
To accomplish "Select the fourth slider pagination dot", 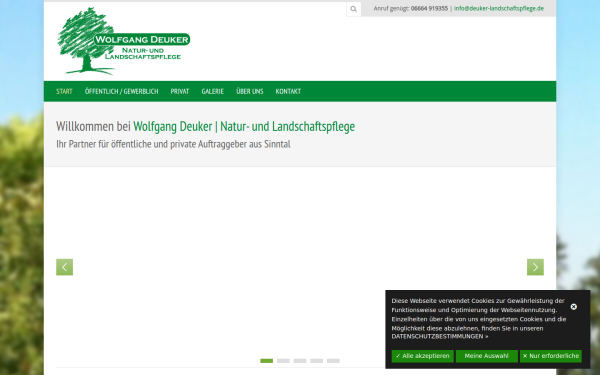I will (316, 361).
